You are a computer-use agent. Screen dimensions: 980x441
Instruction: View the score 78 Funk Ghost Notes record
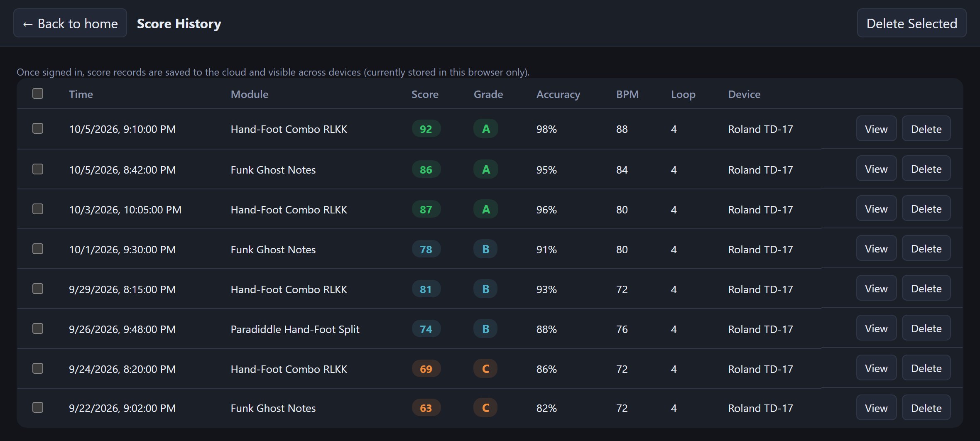point(876,248)
